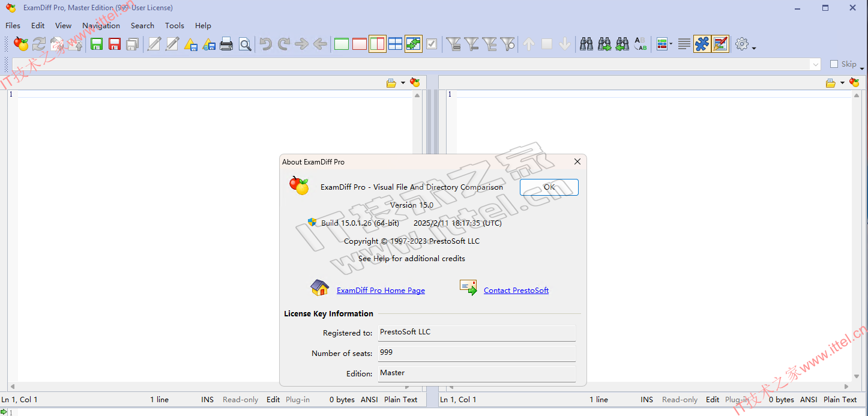Expand the toolbar combo box arrow
This screenshot has width=868, height=416.
tap(815, 64)
